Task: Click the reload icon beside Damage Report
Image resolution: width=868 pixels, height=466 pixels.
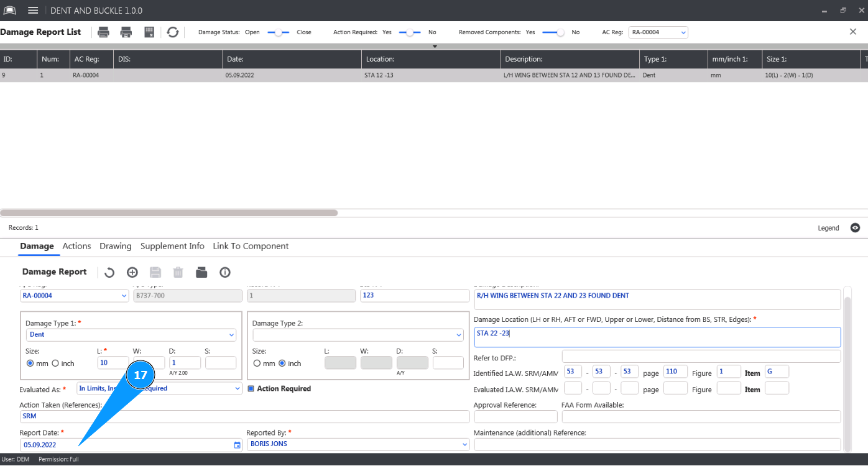Action: [109, 272]
